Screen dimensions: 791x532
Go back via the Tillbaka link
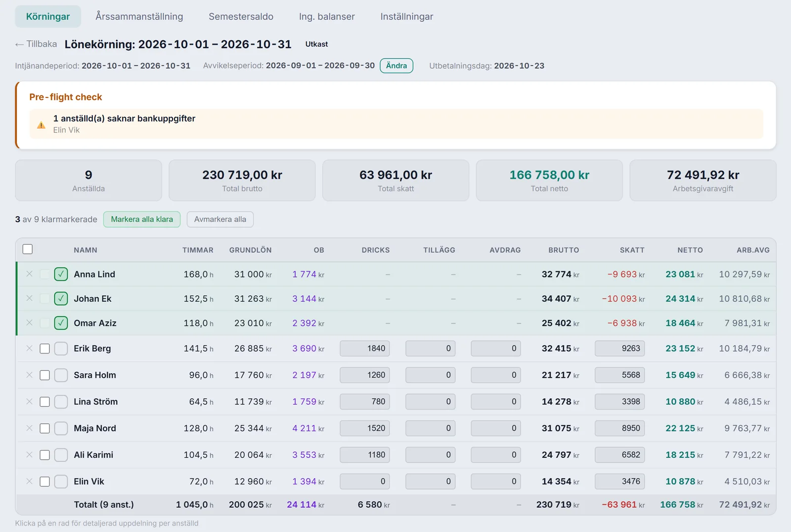(x=36, y=44)
